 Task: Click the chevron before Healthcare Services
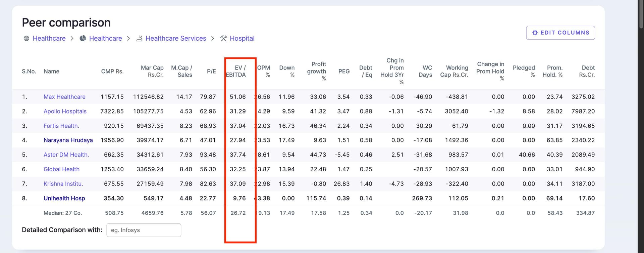point(128,38)
